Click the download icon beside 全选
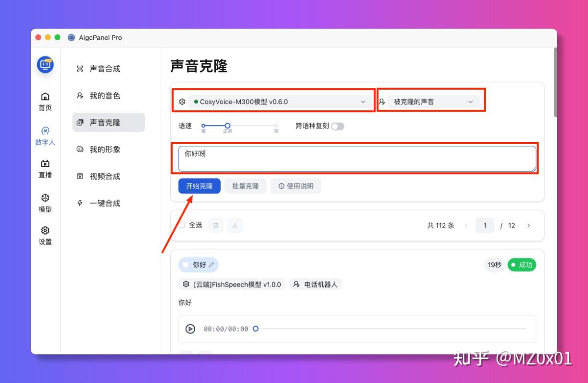Screen dimensions: 588x383 click(x=235, y=225)
